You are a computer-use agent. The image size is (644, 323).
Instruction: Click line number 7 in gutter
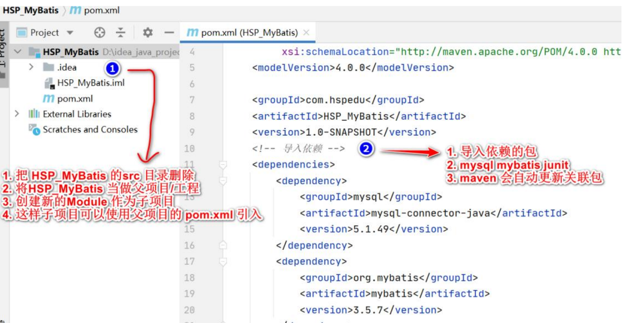coord(192,100)
